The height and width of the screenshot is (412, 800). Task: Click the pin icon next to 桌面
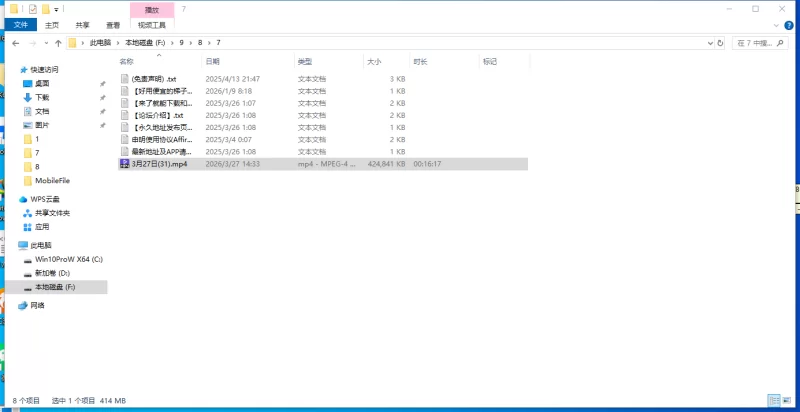(102, 84)
